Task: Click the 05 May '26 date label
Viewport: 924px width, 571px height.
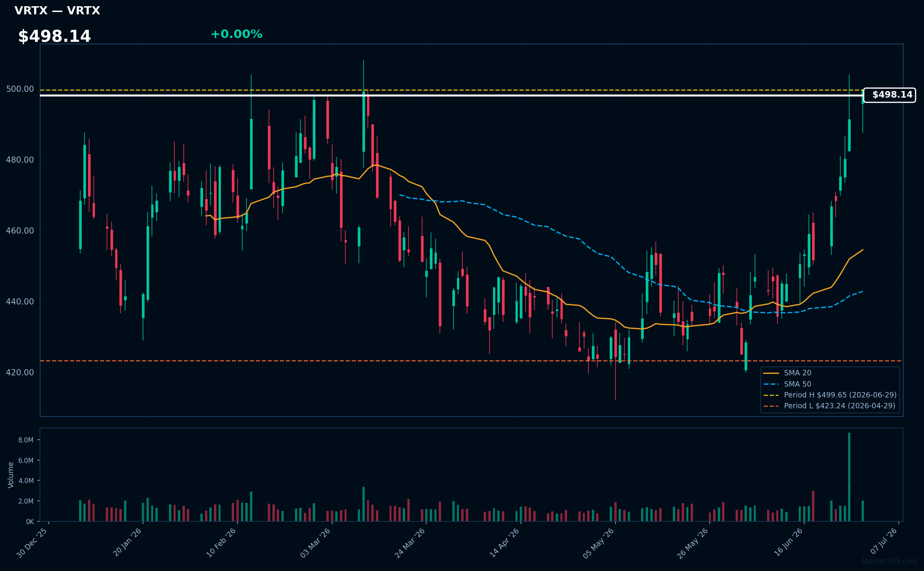Action: click(x=599, y=543)
